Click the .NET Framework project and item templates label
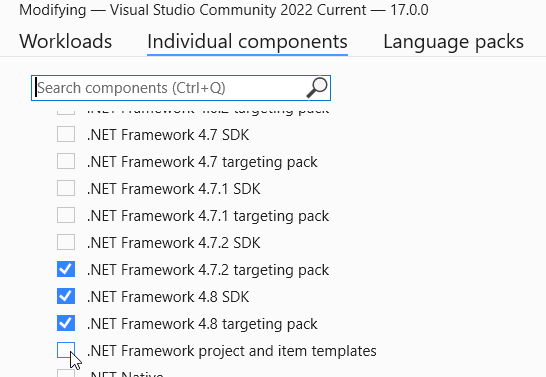546x377 pixels. pyautogui.click(x=232, y=351)
